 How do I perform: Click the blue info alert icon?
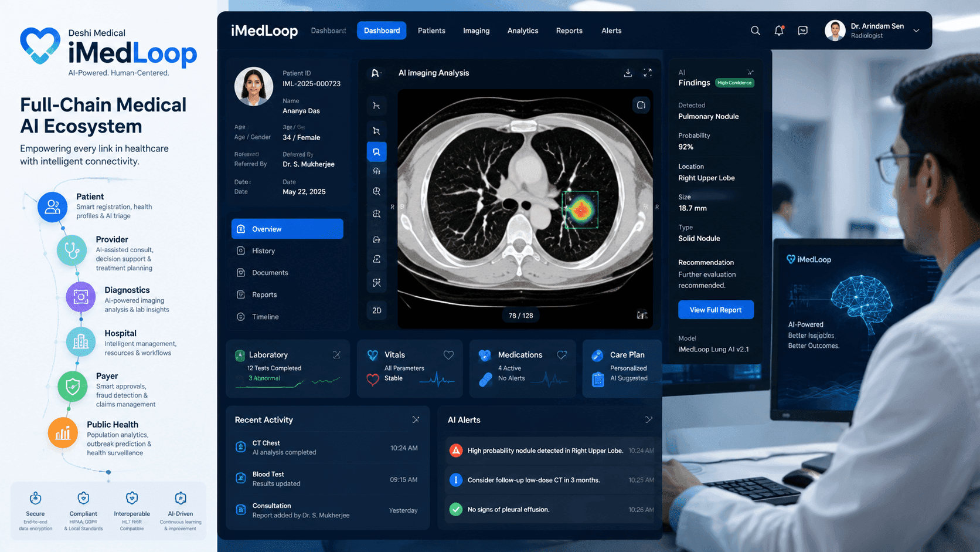[455, 480]
